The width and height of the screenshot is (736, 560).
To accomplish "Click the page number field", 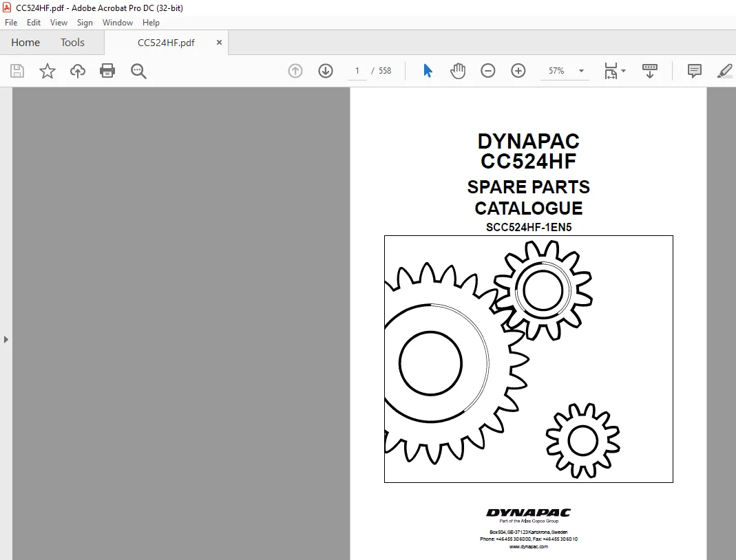I will [x=357, y=71].
